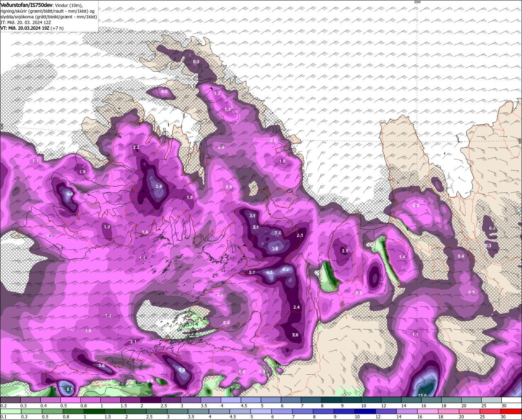Click the 4.5 precipitation value on map
The image size is (522, 420).
pos(285,269)
